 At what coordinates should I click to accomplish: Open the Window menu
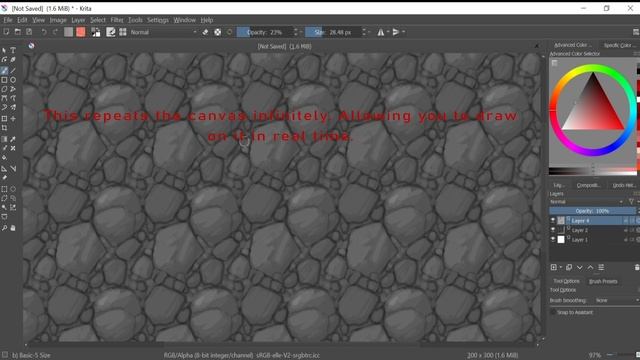tap(184, 20)
